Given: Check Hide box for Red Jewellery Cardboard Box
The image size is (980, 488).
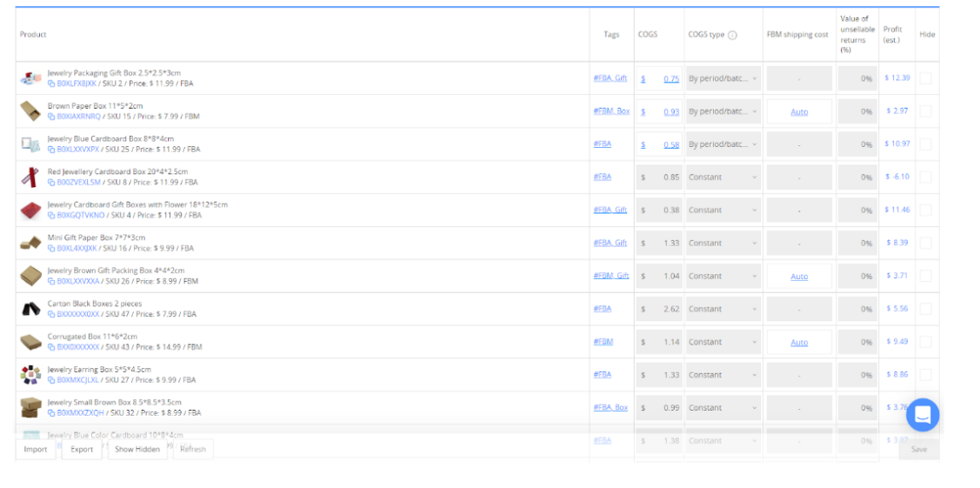Looking at the screenshot, I should click(926, 177).
